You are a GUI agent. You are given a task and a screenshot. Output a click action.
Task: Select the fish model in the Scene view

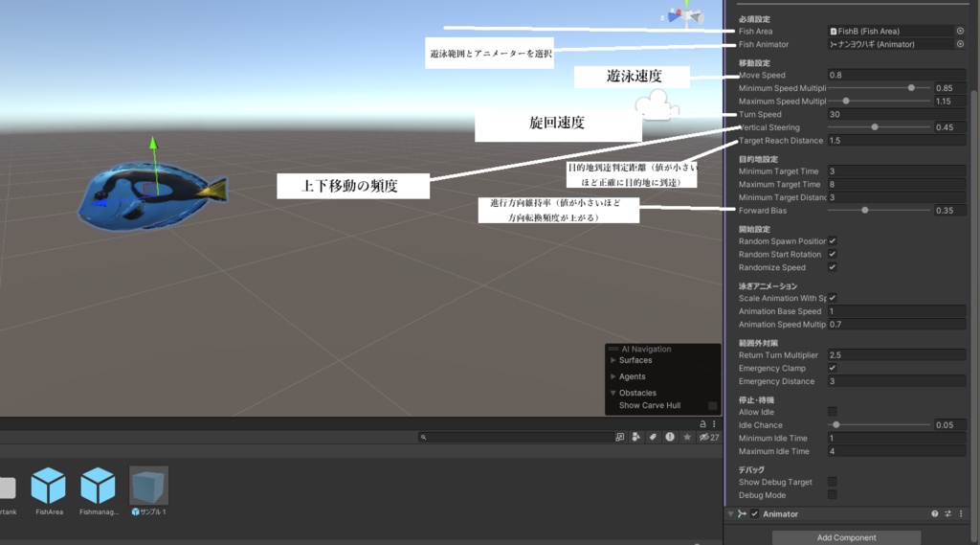152,195
